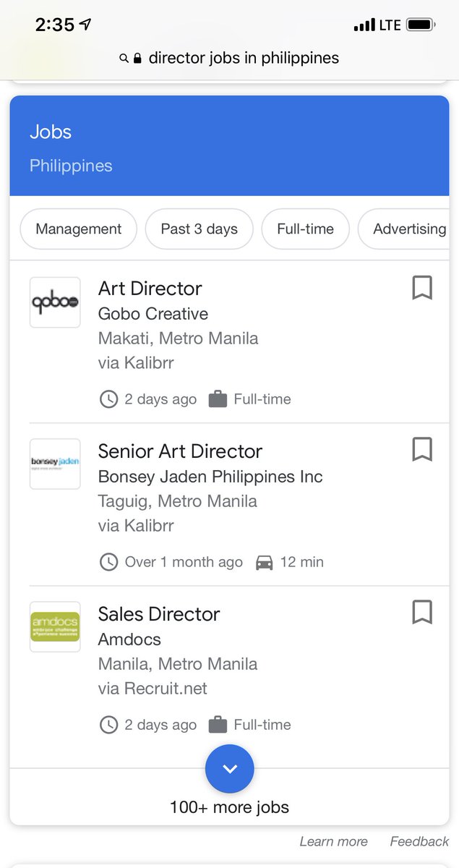Tap the Philippines location subtitle
Viewport: 459px width, 868px height.
(71, 166)
